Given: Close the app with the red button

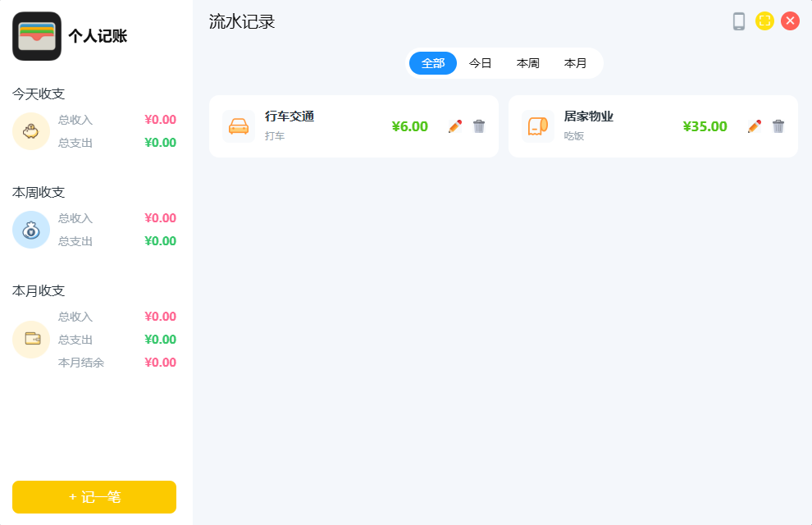Looking at the screenshot, I should [x=790, y=21].
